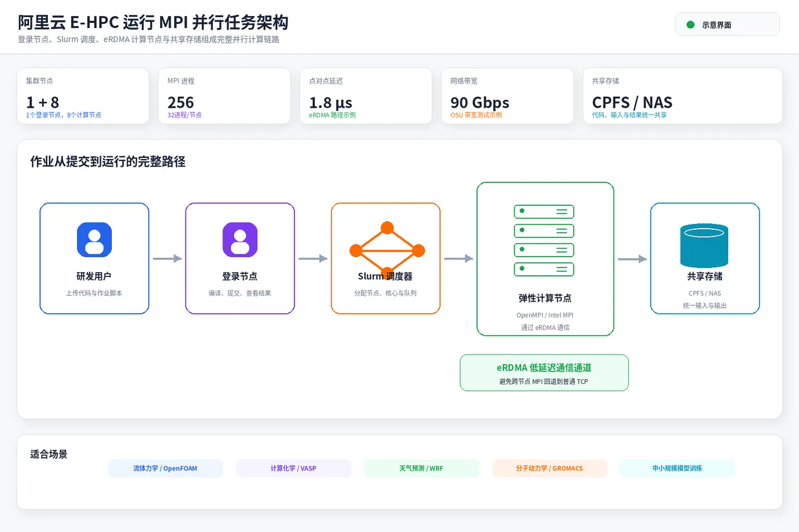Click the 登录节点 label in the purple box
The width and height of the screenshot is (799, 532).
(x=240, y=277)
